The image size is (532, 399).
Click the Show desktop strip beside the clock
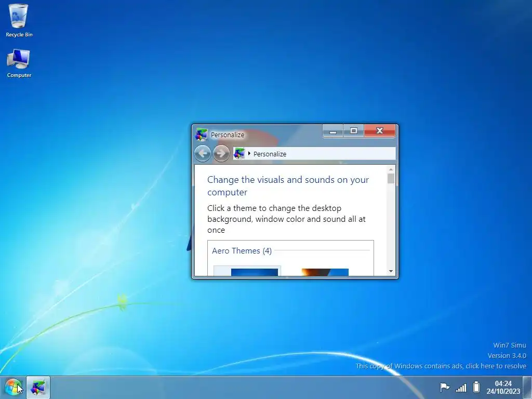[x=527, y=388]
